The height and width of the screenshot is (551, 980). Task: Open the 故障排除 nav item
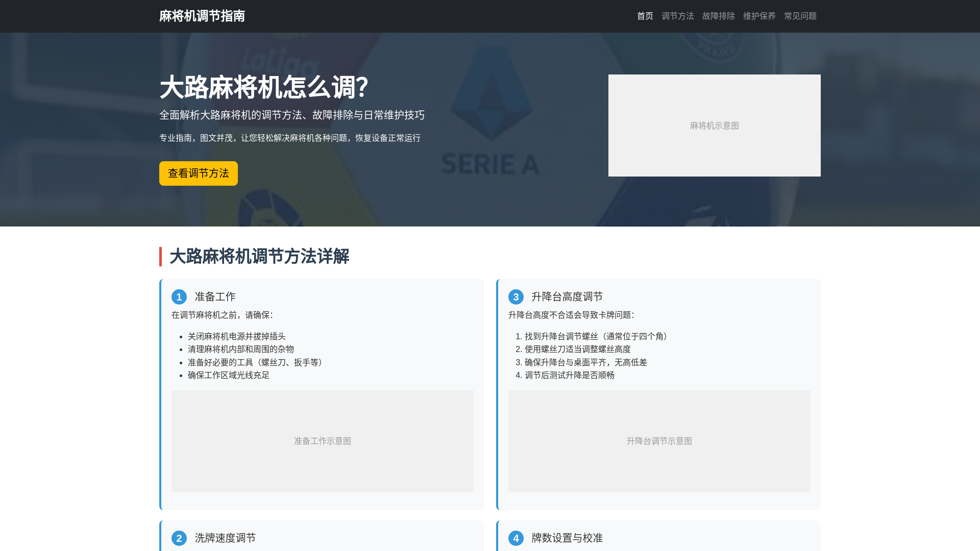(719, 16)
